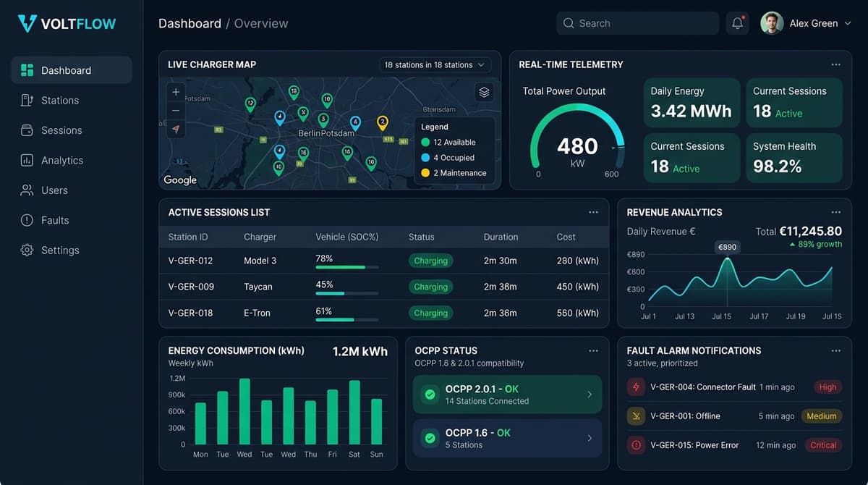The height and width of the screenshot is (485, 868).
Task: Focus the Search input field
Action: 637,23
